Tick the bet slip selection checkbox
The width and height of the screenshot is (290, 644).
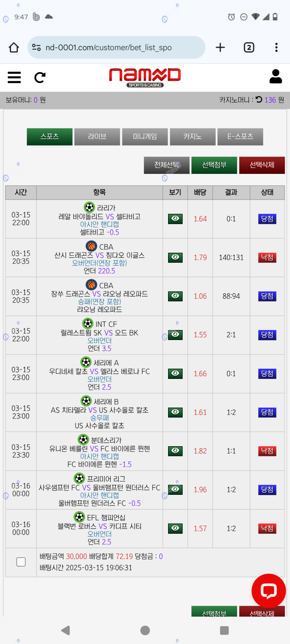pyautogui.click(x=21, y=562)
